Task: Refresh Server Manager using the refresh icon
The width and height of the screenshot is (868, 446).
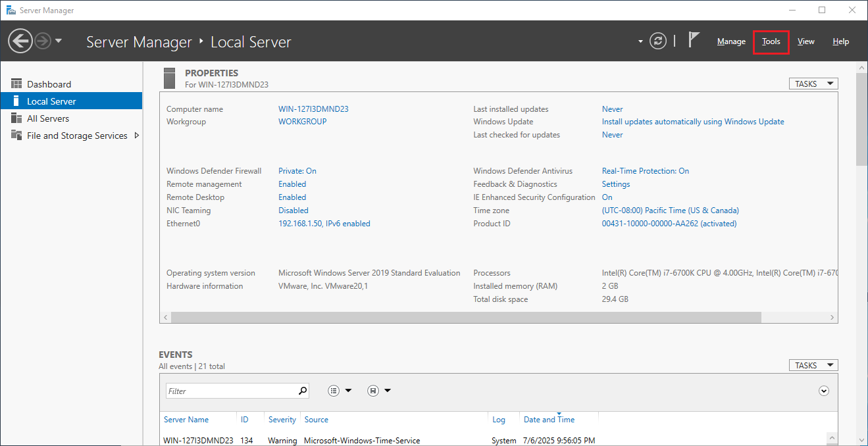Action: (657, 40)
